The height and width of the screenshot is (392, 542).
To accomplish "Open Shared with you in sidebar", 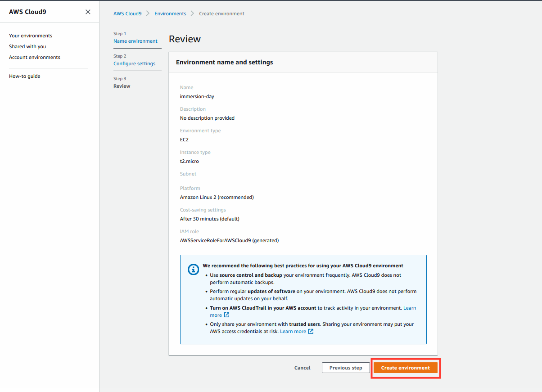I will point(27,46).
